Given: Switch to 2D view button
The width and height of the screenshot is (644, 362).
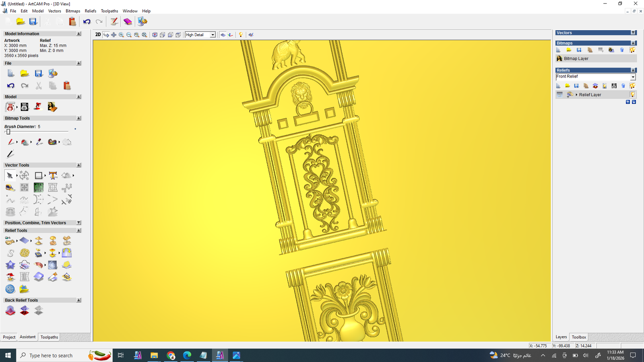Looking at the screenshot, I should click(98, 35).
